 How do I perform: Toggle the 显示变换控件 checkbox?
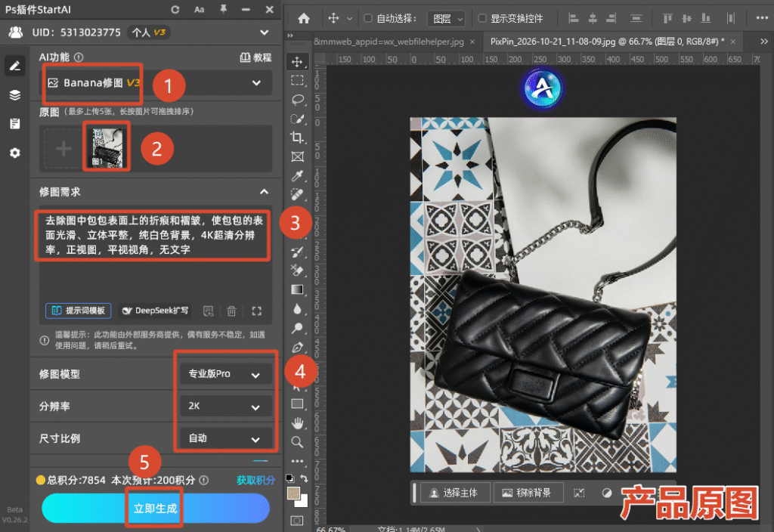(482, 18)
